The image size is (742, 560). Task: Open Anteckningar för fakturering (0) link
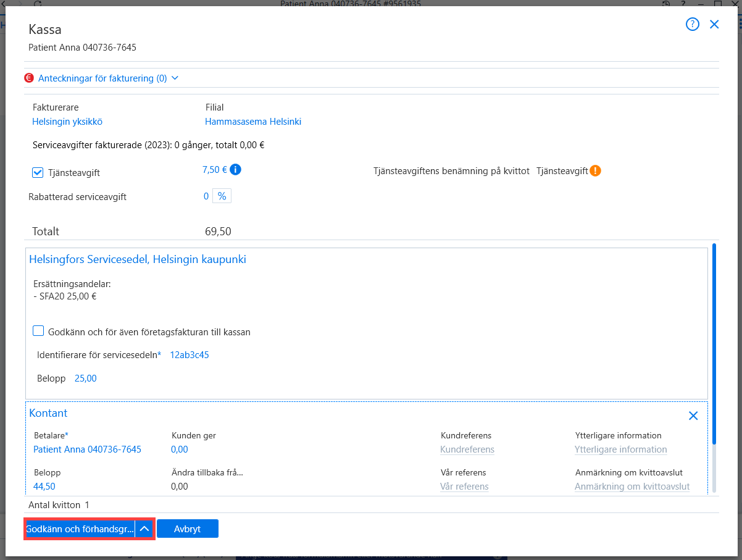coord(102,78)
